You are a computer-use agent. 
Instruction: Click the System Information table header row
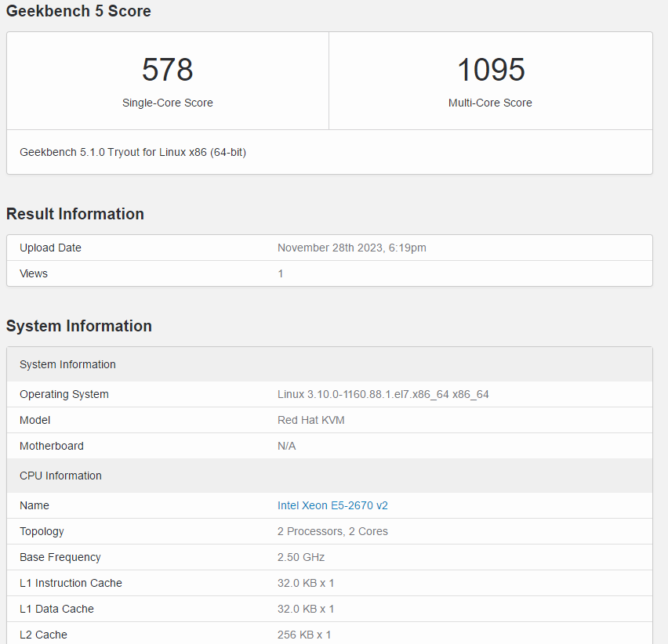[330, 364]
